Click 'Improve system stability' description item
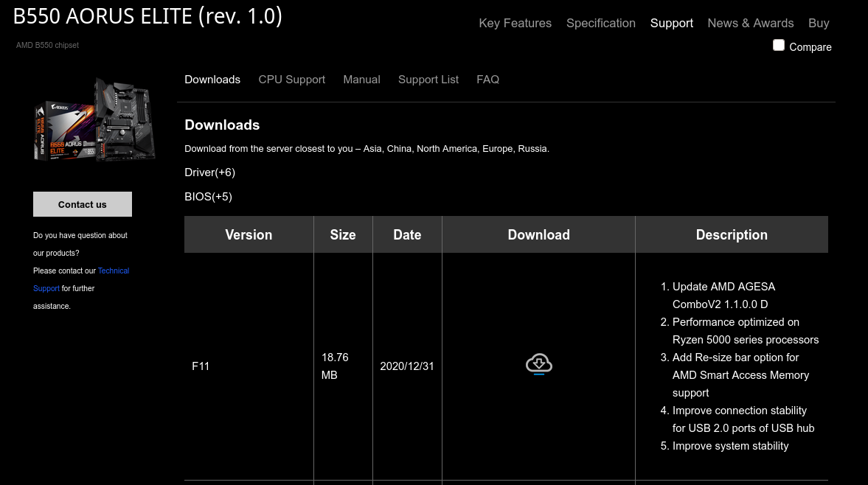The height and width of the screenshot is (485, 868). (x=730, y=446)
